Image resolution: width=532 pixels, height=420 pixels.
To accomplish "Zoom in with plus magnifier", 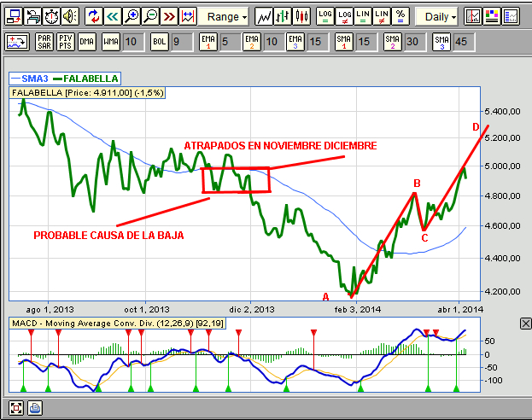I will tap(132, 16).
